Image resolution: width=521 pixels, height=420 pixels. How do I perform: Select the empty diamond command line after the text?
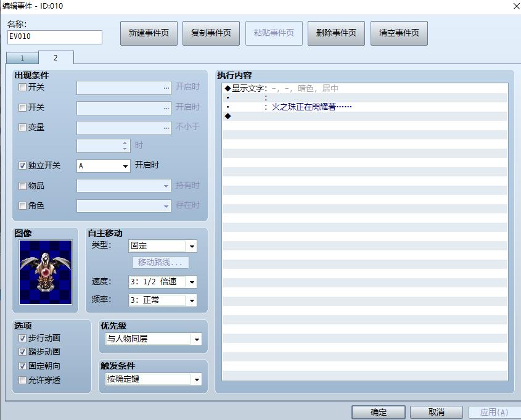(x=365, y=116)
